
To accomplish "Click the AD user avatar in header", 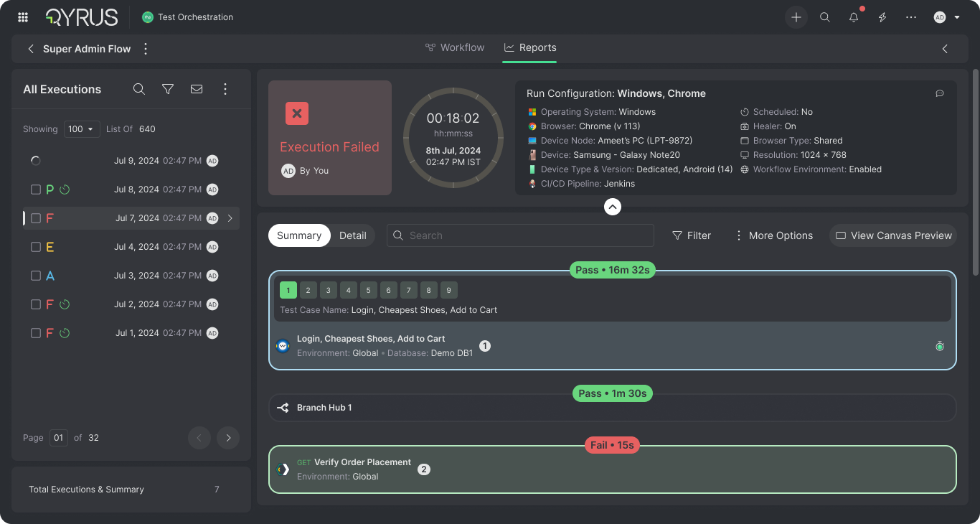I will pos(940,17).
